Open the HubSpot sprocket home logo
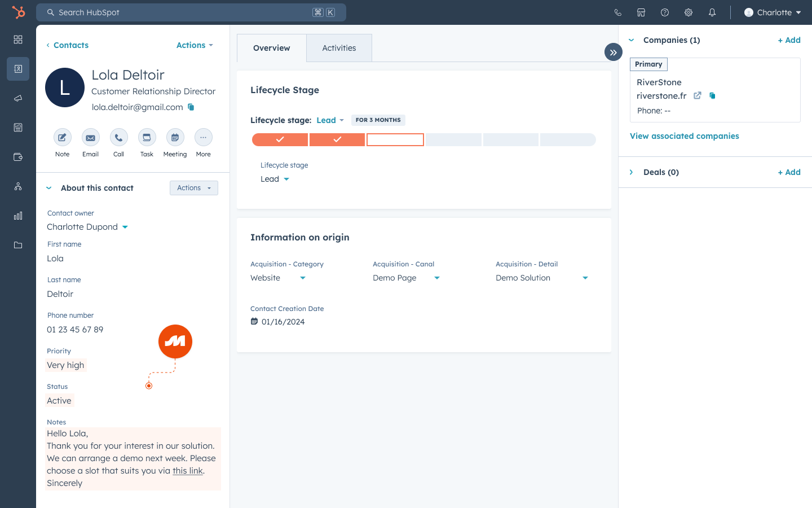The image size is (812, 508). tap(18, 12)
